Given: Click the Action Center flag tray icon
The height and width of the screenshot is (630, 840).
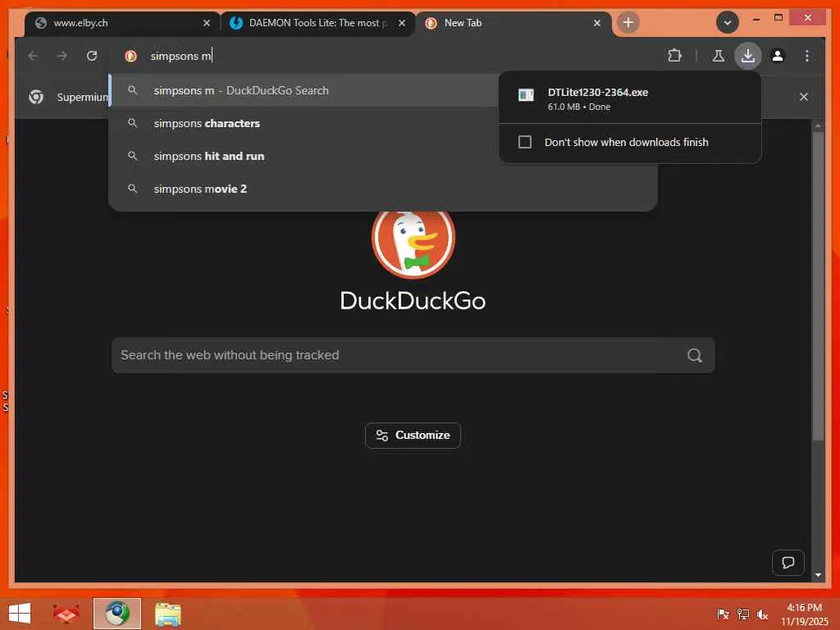Looking at the screenshot, I should click(x=723, y=614).
